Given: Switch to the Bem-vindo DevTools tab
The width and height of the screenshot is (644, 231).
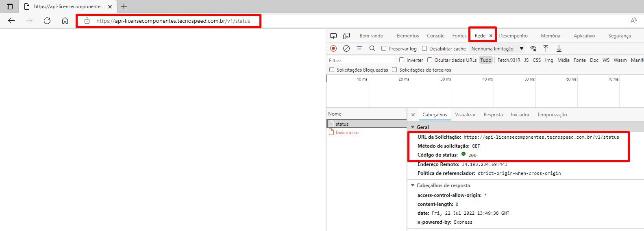Looking at the screenshot, I should 371,36.
